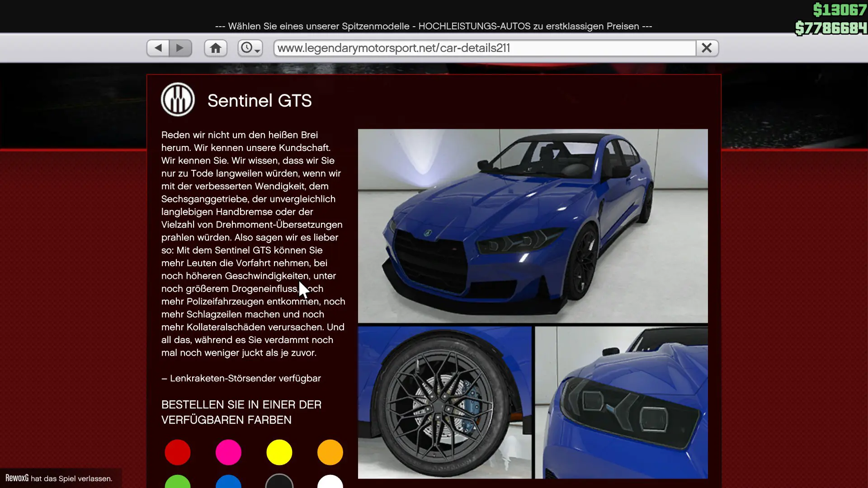Select the pink color swatch
868x488 pixels.
228,452
